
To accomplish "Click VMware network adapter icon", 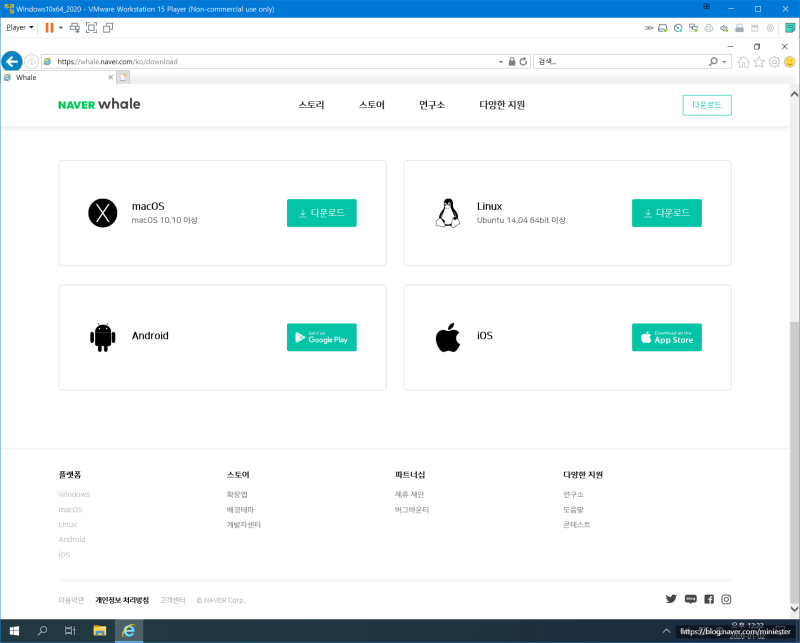I will click(693, 28).
